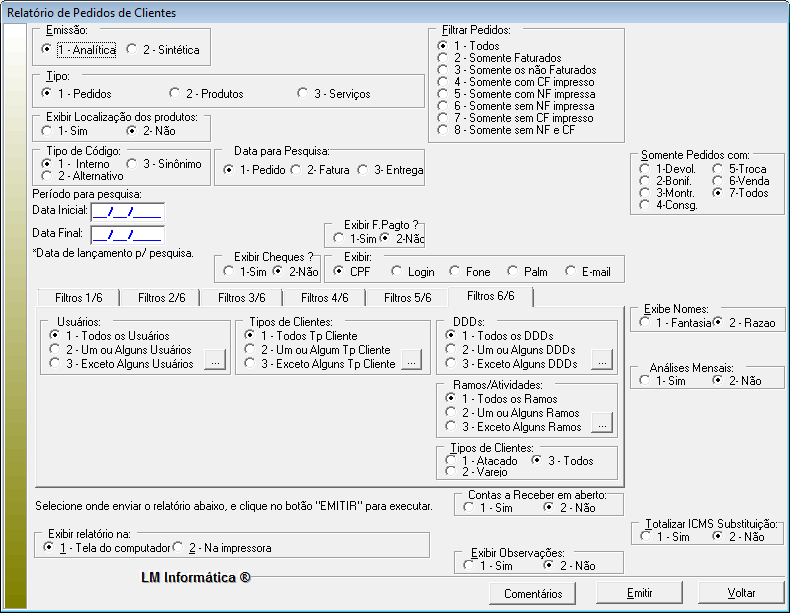The width and height of the screenshot is (790, 613).
Task: Open the Comentários button
Action: pyautogui.click(x=533, y=593)
